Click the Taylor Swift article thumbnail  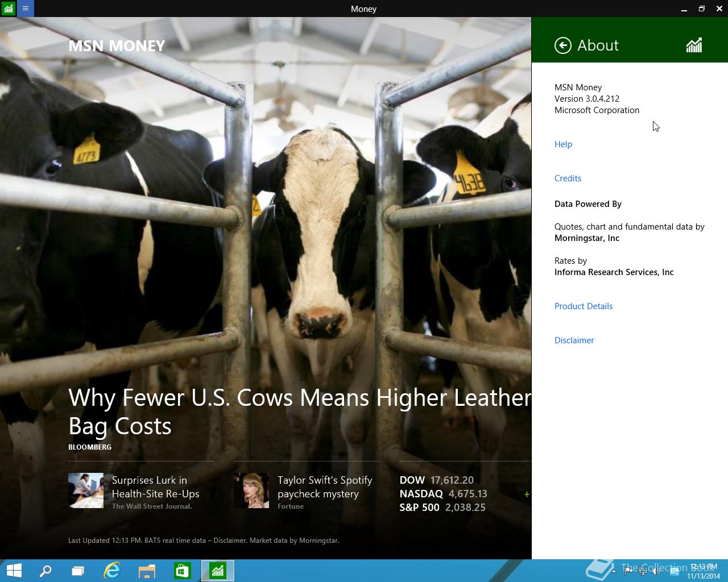[251, 490]
